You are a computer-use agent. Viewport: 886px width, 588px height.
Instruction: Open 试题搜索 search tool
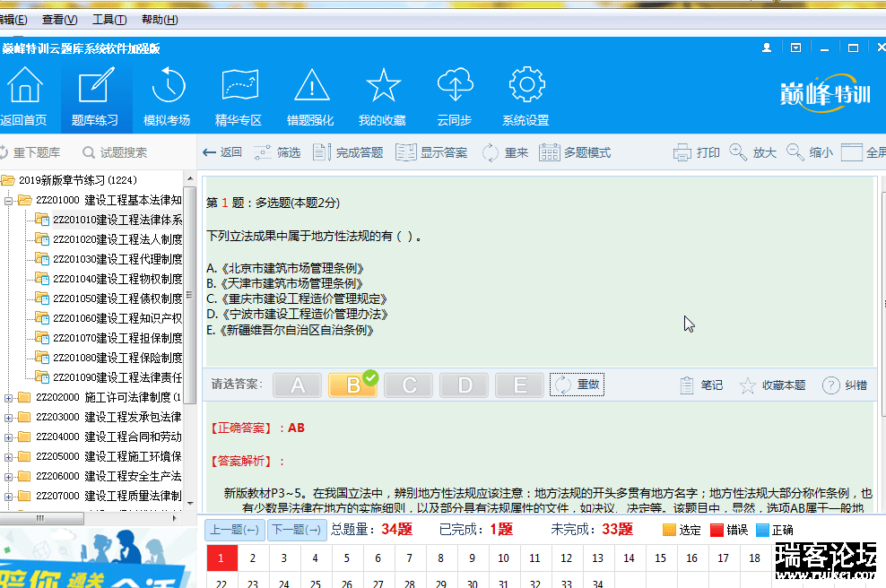[115, 152]
